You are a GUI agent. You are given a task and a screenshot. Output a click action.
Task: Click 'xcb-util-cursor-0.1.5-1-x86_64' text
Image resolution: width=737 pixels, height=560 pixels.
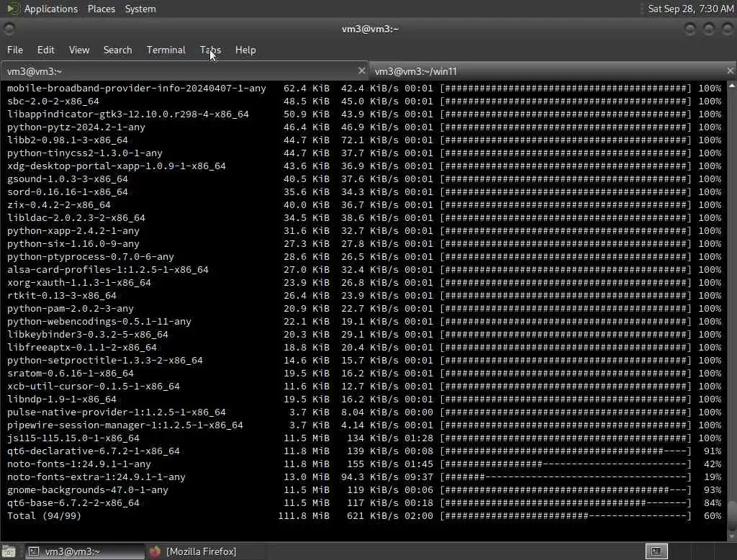[93, 387]
